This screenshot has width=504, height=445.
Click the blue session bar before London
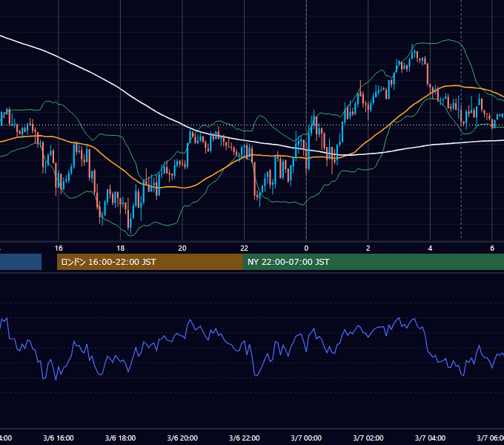(21, 262)
